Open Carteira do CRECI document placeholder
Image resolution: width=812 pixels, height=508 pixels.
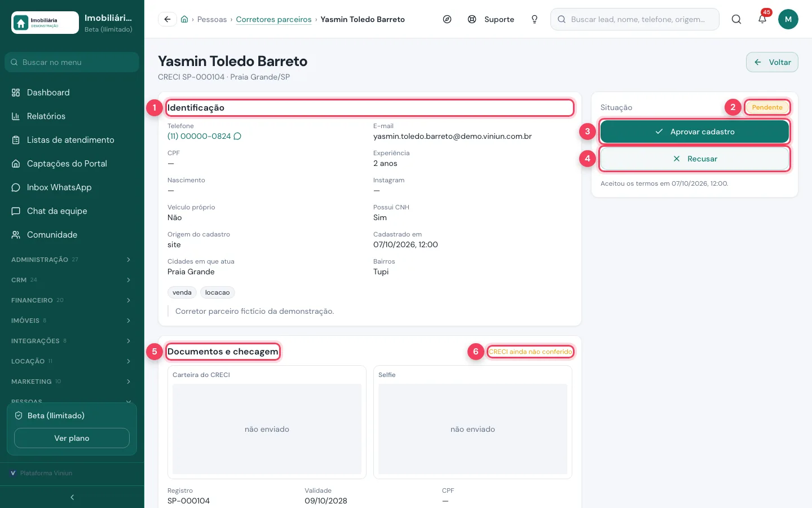click(267, 429)
